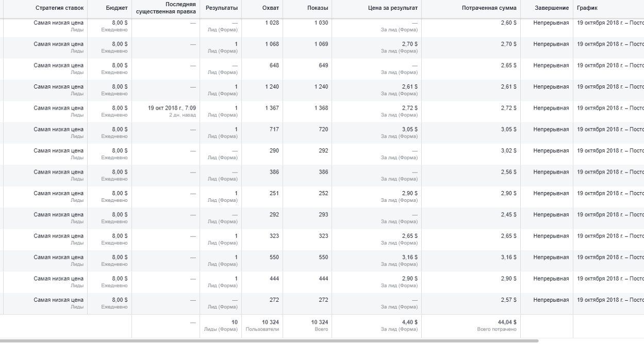
Task: Click the cost per result 3,05 $
Action: coord(410,130)
